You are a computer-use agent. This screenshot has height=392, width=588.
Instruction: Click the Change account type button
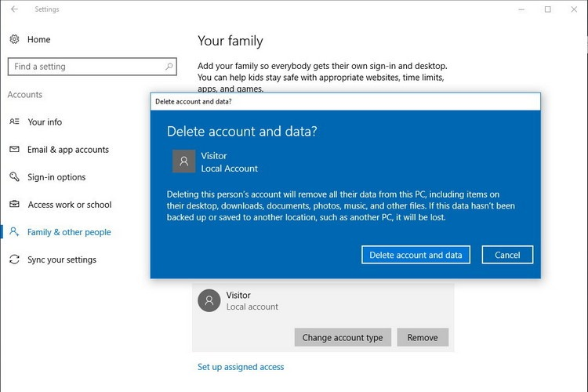coord(343,337)
